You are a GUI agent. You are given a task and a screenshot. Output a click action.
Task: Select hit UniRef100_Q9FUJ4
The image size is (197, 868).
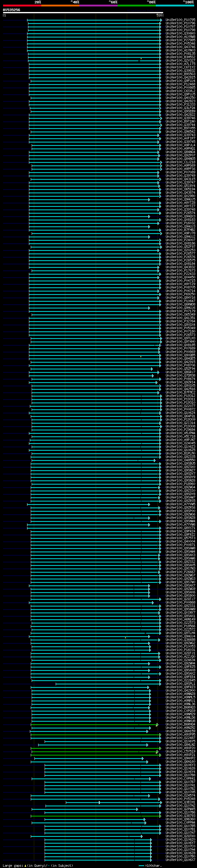(x=180, y=81)
